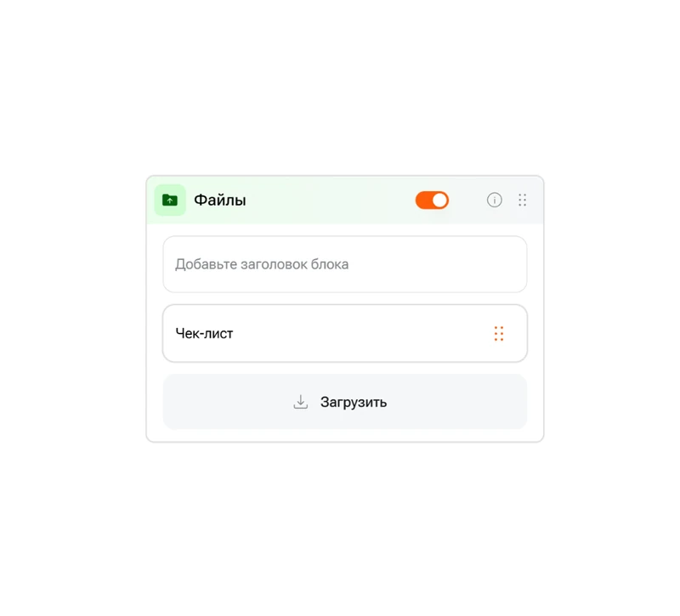Click the Загрузить button text

354,402
